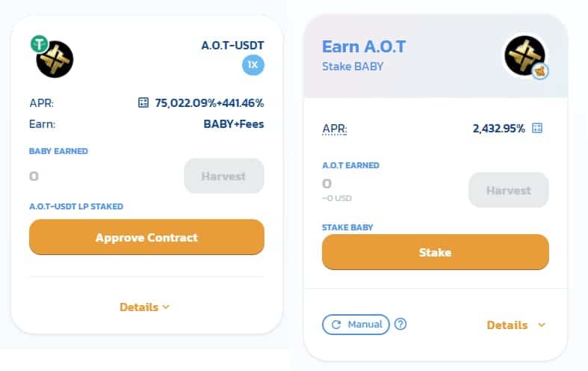Click the Approve Contract button
This screenshot has height=371, width=588.
click(x=146, y=237)
